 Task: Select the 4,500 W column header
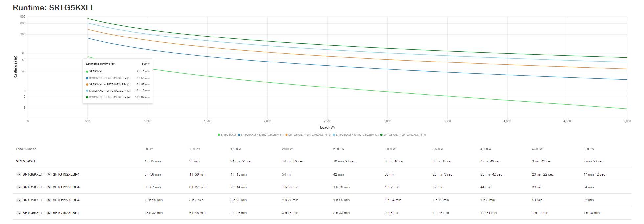[x=538, y=149]
